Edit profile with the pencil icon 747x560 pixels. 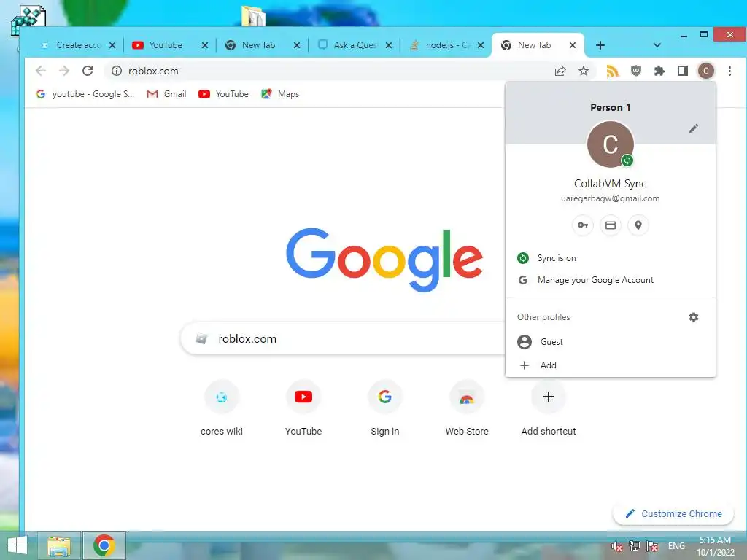tap(694, 128)
